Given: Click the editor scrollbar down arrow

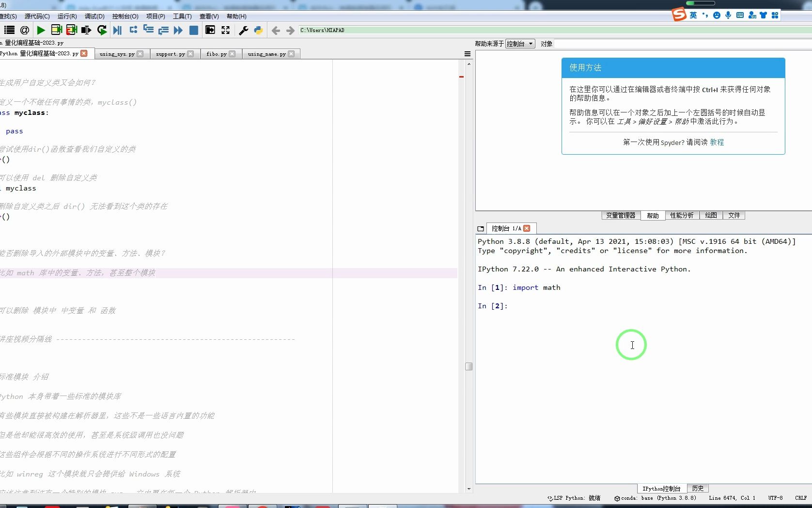Looking at the screenshot, I should click(x=468, y=489).
